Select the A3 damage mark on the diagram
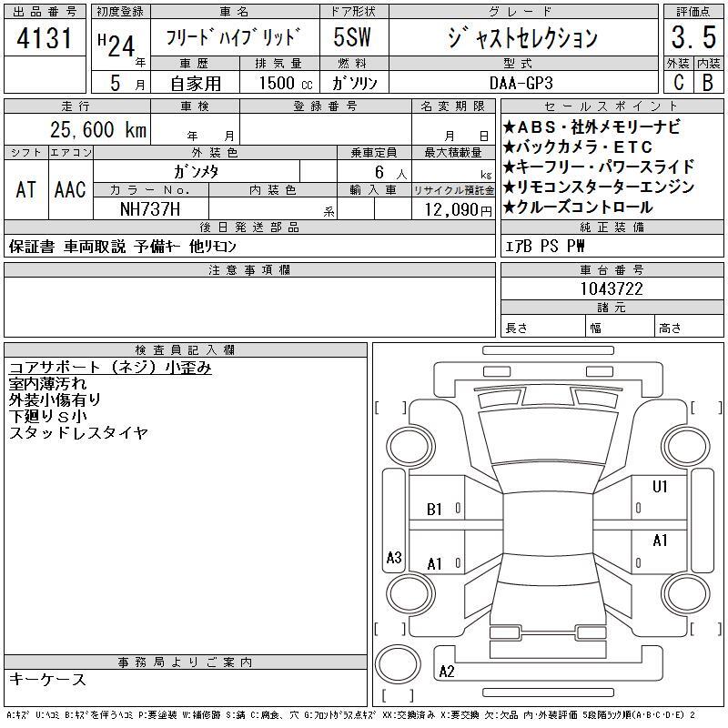 pos(394,557)
